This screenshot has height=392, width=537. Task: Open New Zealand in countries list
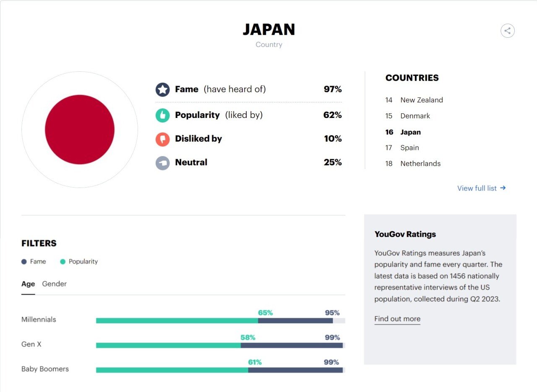(421, 100)
